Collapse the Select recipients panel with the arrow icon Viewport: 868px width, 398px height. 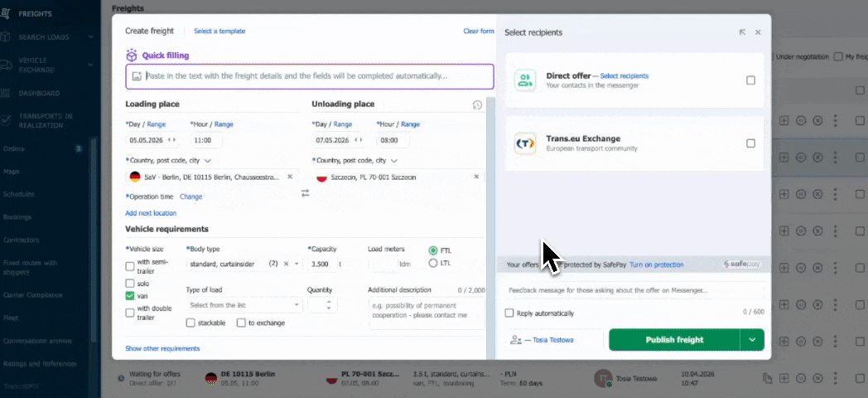(x=742, y=32)
